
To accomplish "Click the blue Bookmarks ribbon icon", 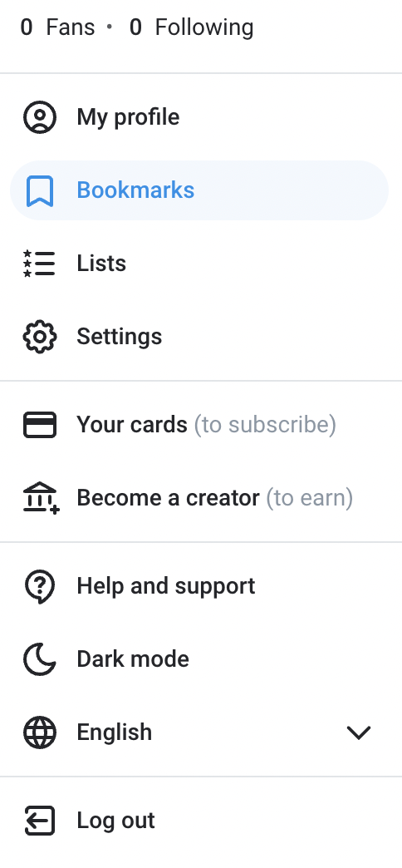I will pyautogui.click(x=39, y=190).
